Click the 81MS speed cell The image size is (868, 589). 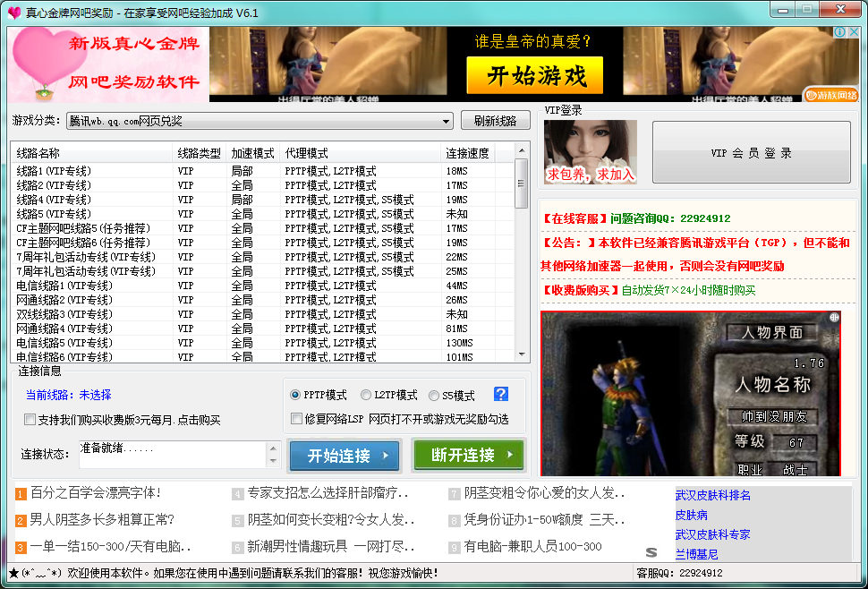click(456, 329)
